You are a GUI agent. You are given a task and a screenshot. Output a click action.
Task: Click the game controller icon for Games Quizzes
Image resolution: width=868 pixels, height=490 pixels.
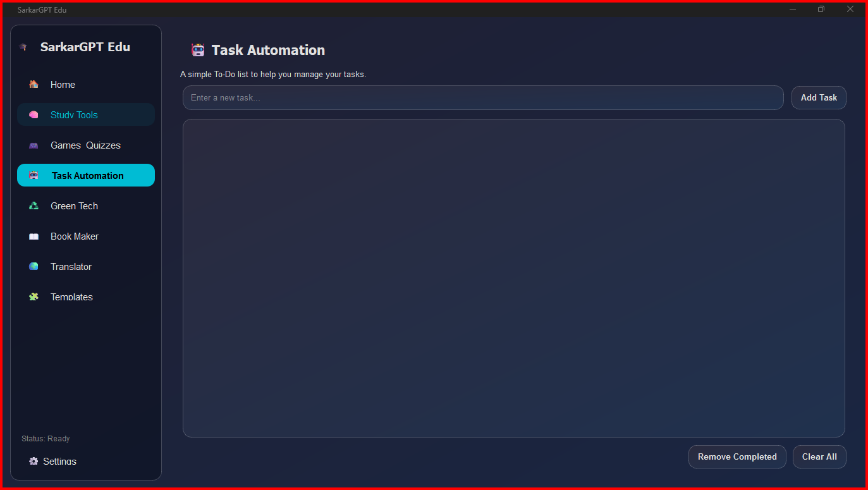[x=34, y=145]
